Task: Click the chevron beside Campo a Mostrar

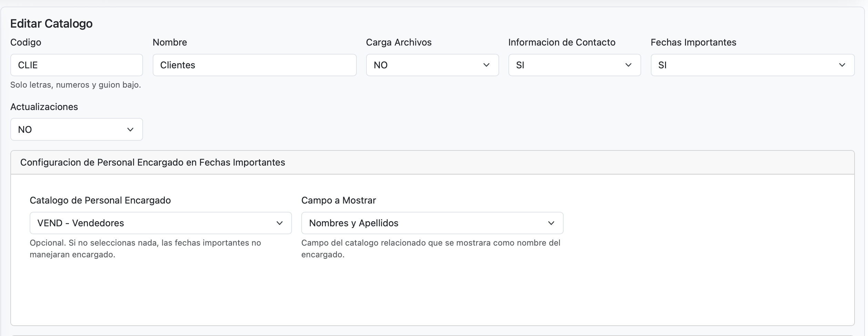Action: [551, 223]
